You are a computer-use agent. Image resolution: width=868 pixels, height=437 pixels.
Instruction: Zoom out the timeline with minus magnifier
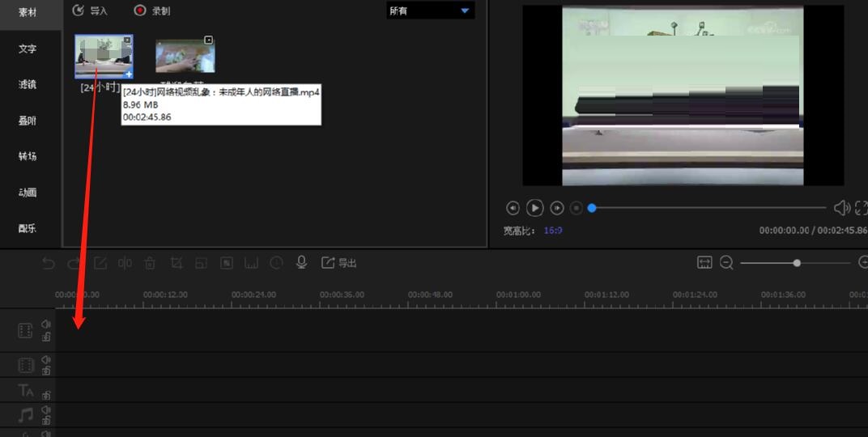coord(726,262)
